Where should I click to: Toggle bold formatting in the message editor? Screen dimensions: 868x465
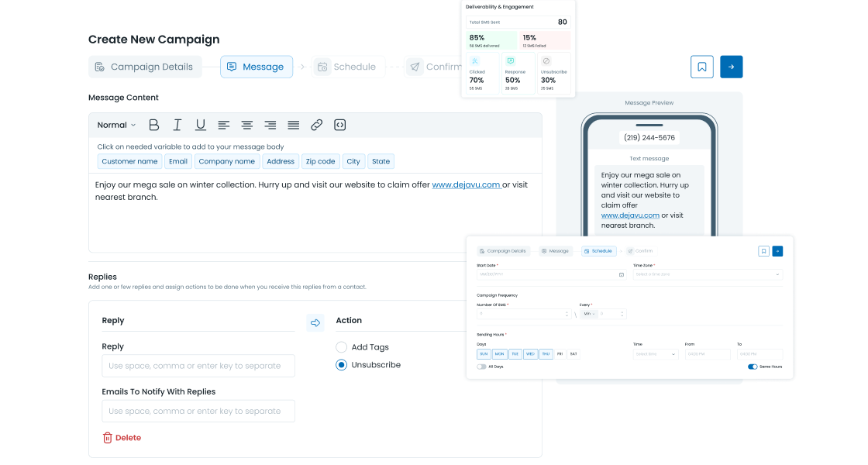(153, 125)
